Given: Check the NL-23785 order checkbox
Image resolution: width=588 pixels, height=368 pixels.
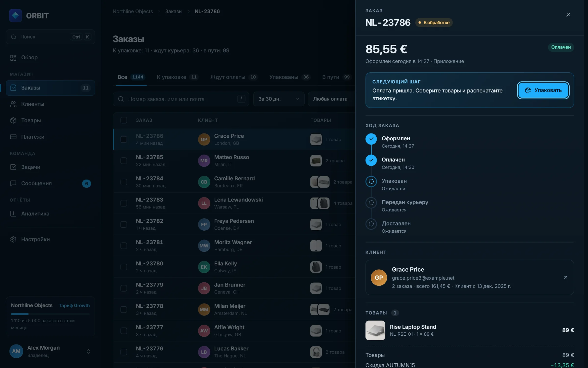Looking at the screenshot, I should coord(124,161).
